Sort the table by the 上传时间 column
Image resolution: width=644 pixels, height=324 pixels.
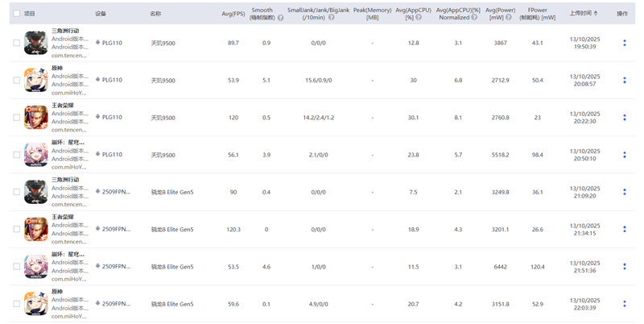click(x=582, y=14)
